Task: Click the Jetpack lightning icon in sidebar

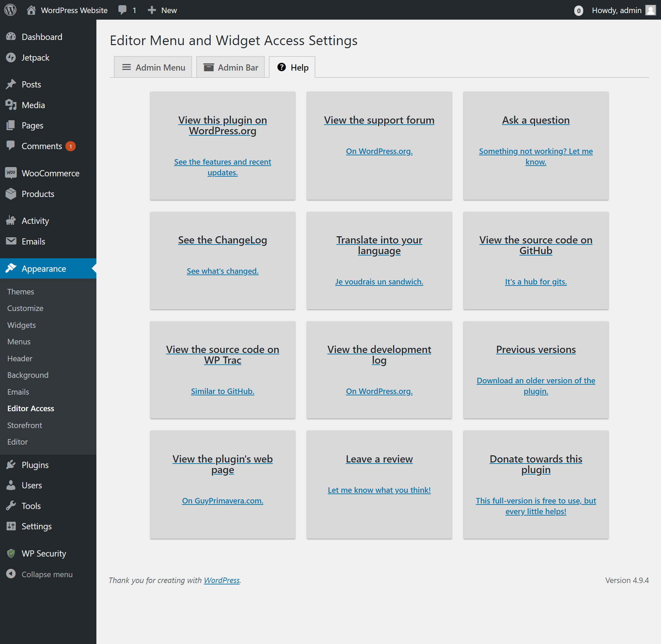Action: click(11, 58)
